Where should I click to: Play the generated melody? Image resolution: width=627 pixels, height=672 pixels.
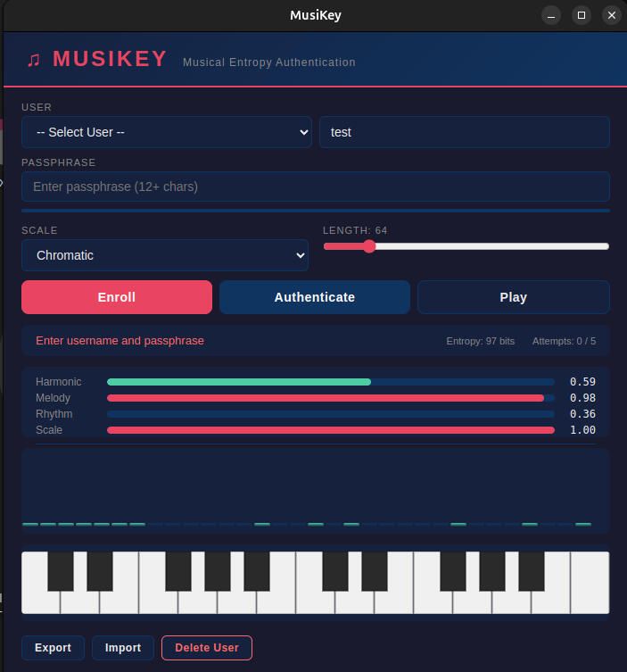coord(513,297)
